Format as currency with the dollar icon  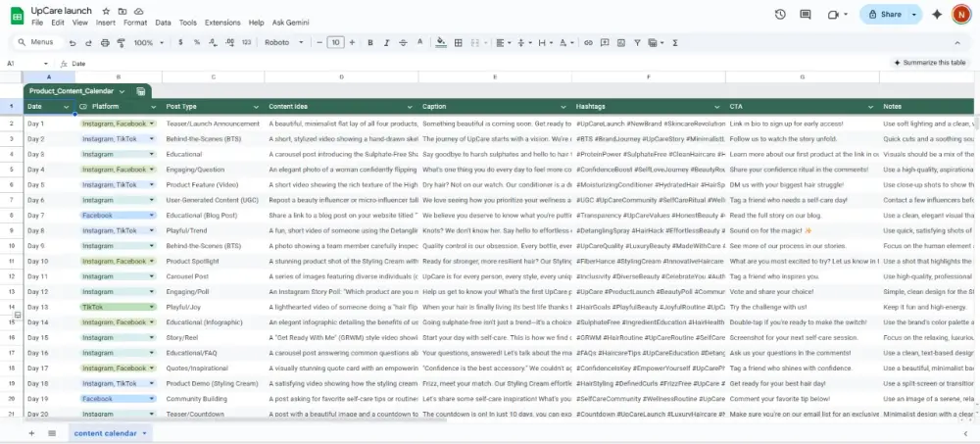(x=180, y=42)
